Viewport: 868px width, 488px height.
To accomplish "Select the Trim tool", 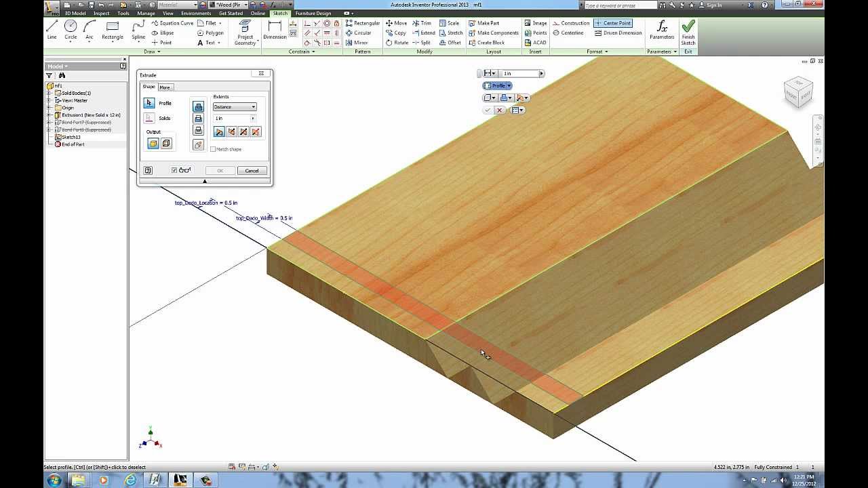I will pos(421,23).
